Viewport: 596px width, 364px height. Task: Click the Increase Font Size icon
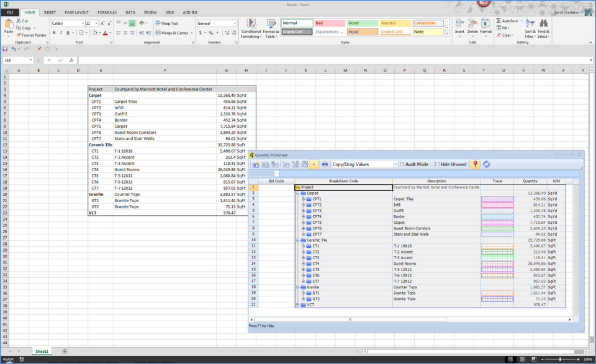[x=102, y=23]
